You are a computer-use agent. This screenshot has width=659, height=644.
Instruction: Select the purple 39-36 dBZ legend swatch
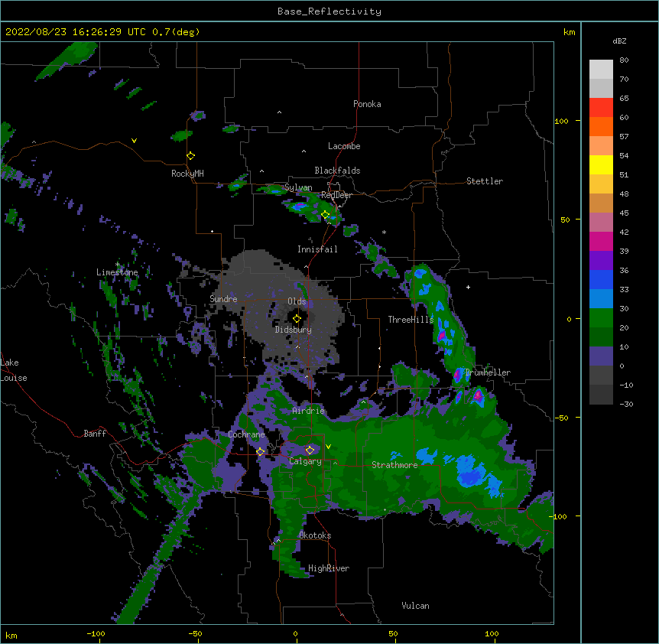tap(601, 261)
